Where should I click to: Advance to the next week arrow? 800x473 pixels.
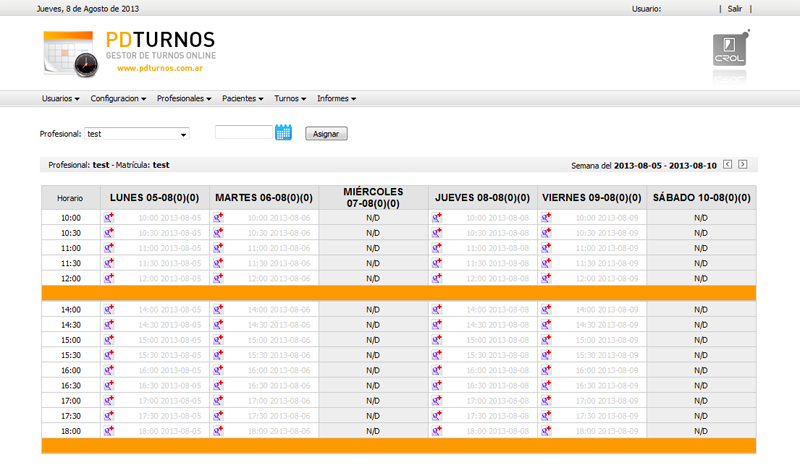(742, 164)
